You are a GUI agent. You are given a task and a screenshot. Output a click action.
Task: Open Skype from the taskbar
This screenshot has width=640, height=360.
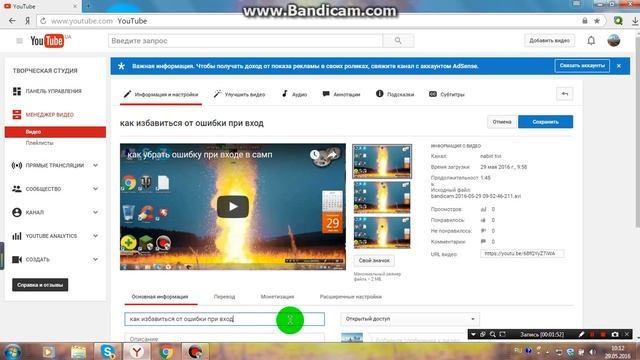[107, 351]
